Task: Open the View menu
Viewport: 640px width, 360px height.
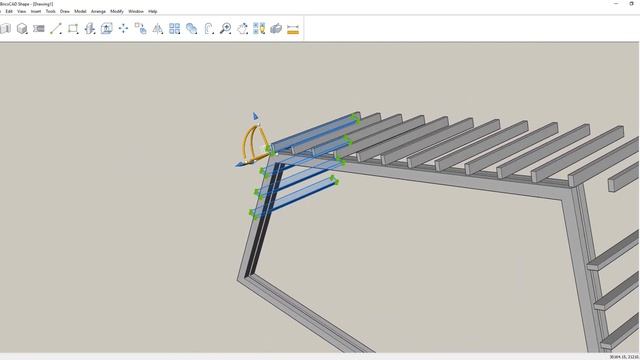Action: click(21, 11)
